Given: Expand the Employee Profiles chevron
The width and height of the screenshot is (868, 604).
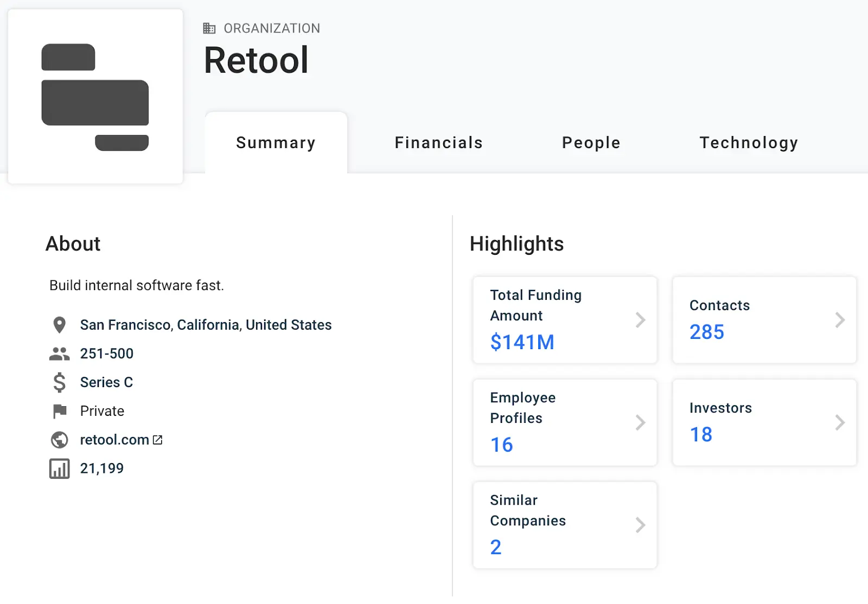Looking at the screenshot, I should (640, 422).
